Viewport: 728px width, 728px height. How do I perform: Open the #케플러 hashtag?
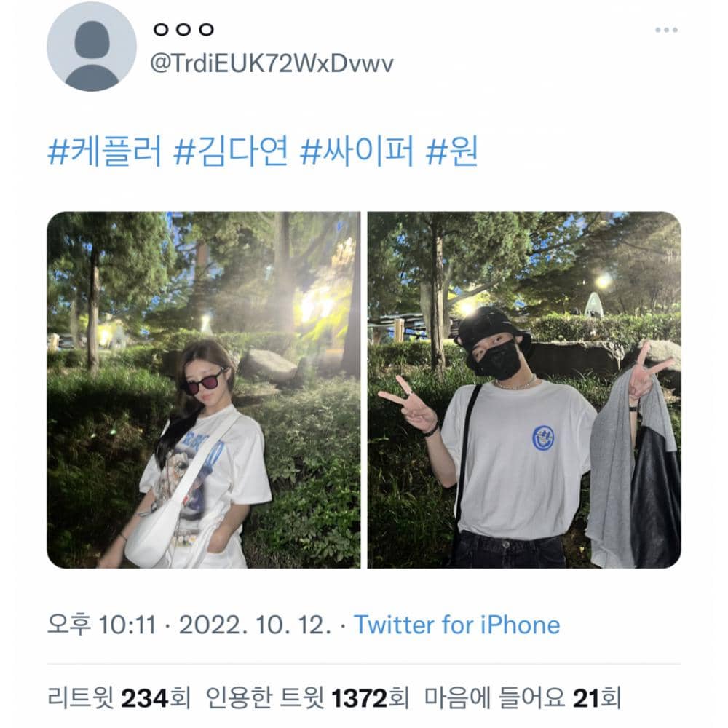[x=105, y=151]
